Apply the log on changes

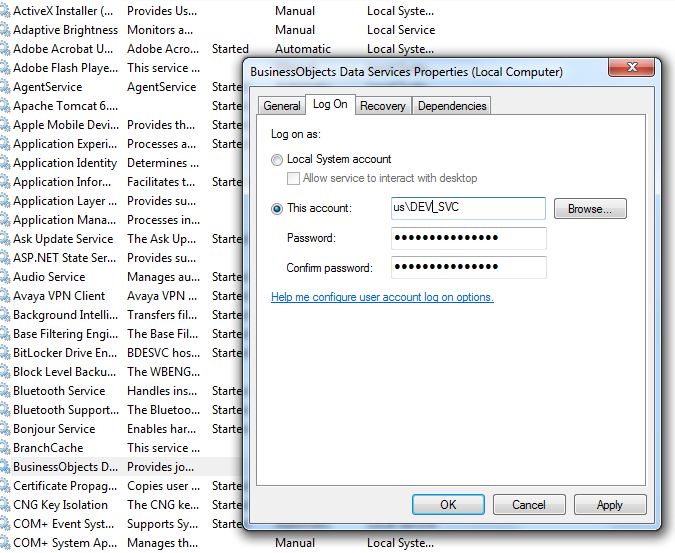[x=610, y=504]
